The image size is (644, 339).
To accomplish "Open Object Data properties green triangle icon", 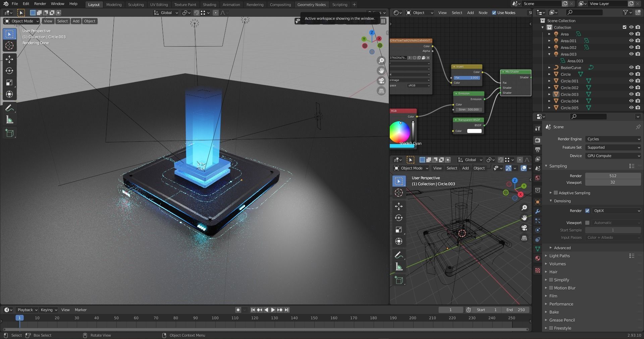I will [538, 249].
